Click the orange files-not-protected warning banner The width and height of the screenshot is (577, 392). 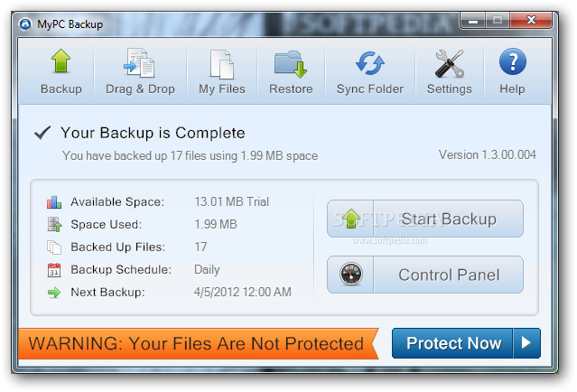[x=196, y=343]
